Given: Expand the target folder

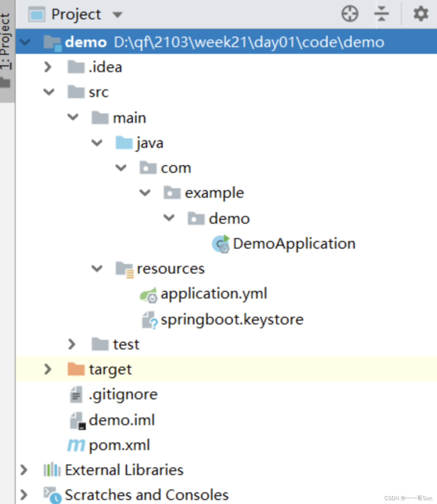Looking at the screenshot, I should (48, 369).
